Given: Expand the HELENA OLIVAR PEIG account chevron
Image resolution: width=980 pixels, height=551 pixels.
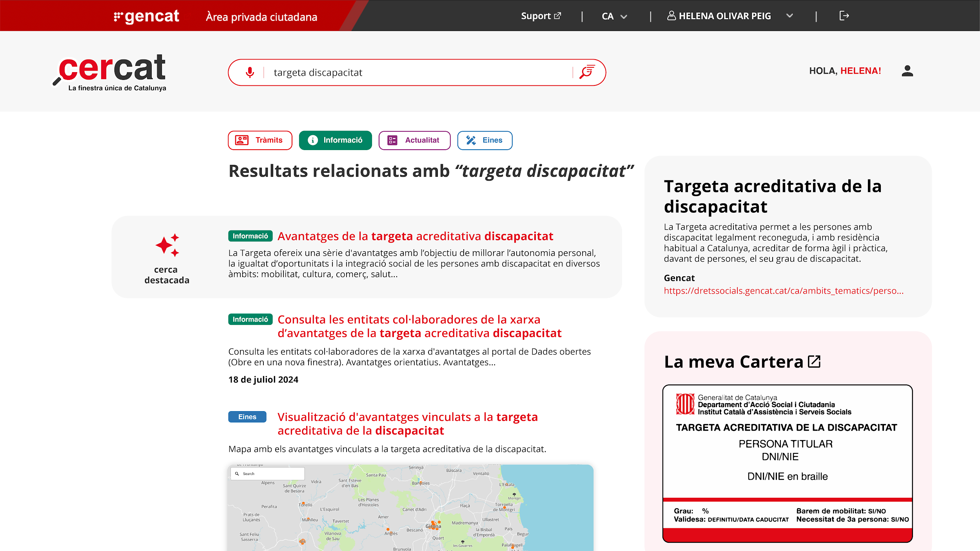Looking at the screenshot, I should 789,16.
